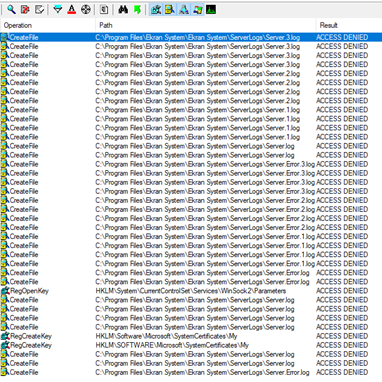Click the Clear display toolbar icon
The image size is (382, 382).
[x=39, y=10]
